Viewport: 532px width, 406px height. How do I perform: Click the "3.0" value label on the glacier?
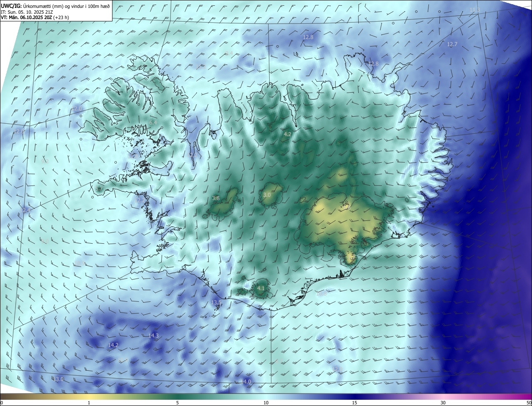(267, 195)
